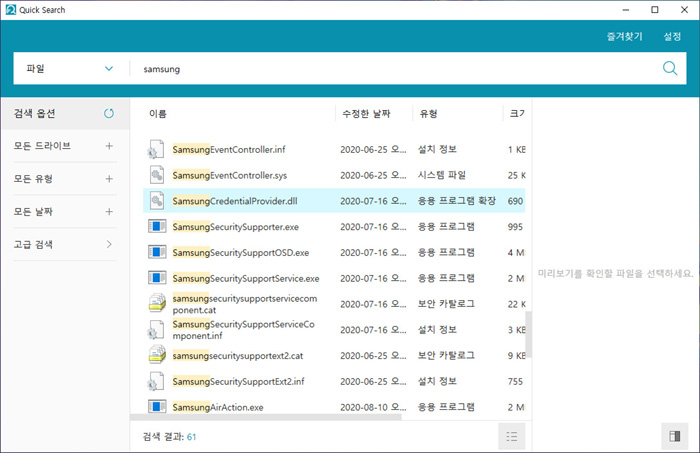The height and width of the screenshot is (453, 700).
Task: Close the Quick Search window
Action: tap(684, 10)
